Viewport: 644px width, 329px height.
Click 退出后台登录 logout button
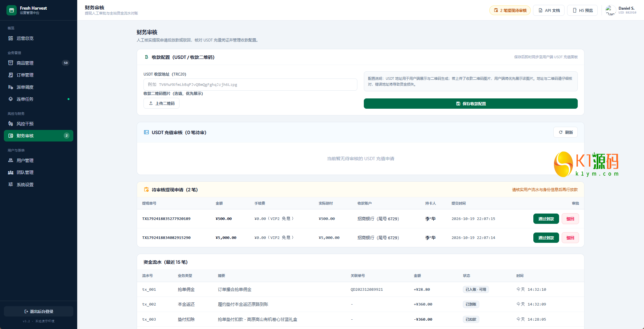pyautogui.click(x=39, y=311)
